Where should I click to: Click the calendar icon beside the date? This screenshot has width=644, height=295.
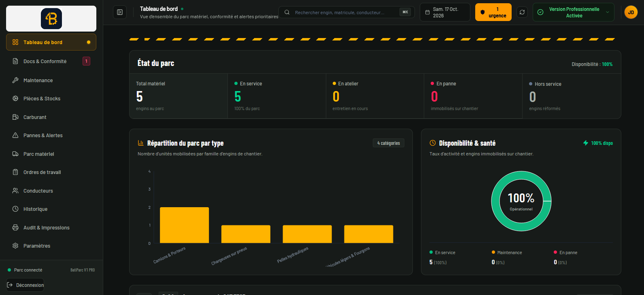[427, 12]
